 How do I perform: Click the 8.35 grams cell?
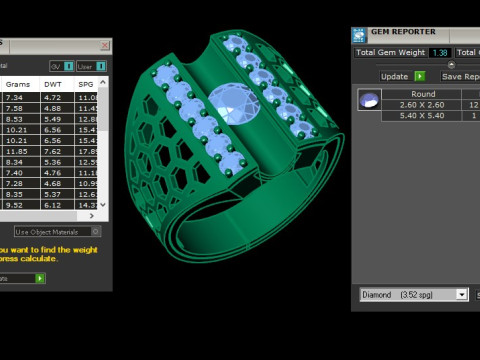pyautogui.click(x=20, y=194)
